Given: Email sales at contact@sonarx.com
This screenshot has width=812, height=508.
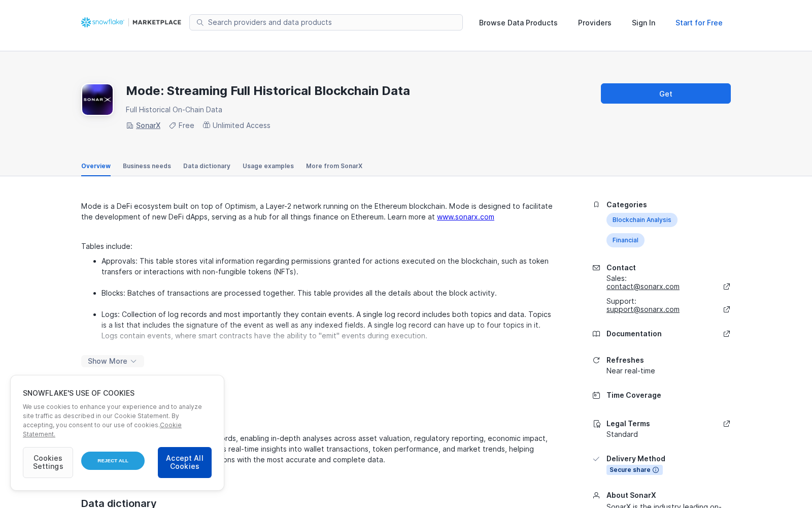Looking at the screenshot, I should coord(642,287).
